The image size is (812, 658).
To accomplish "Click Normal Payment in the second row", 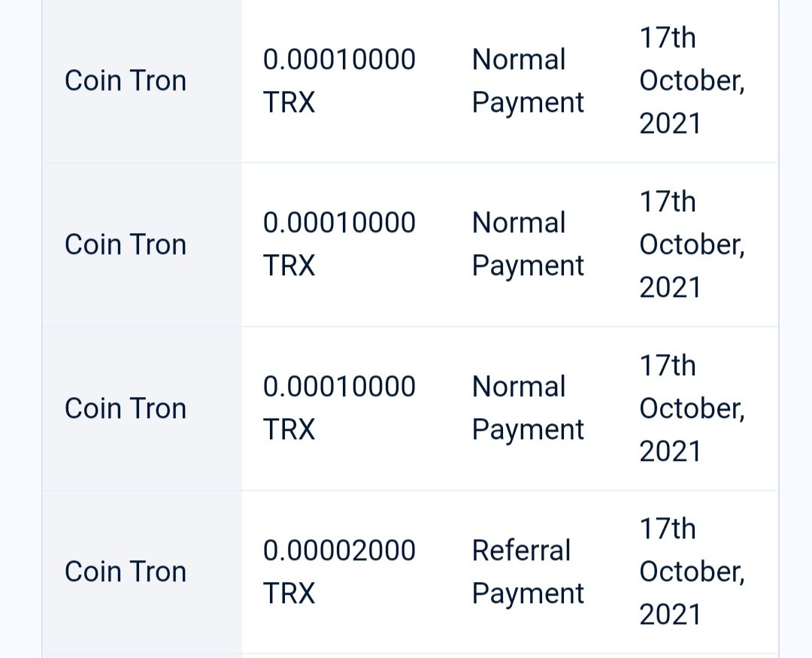I will pyautogui.click(x=528, y=244).
